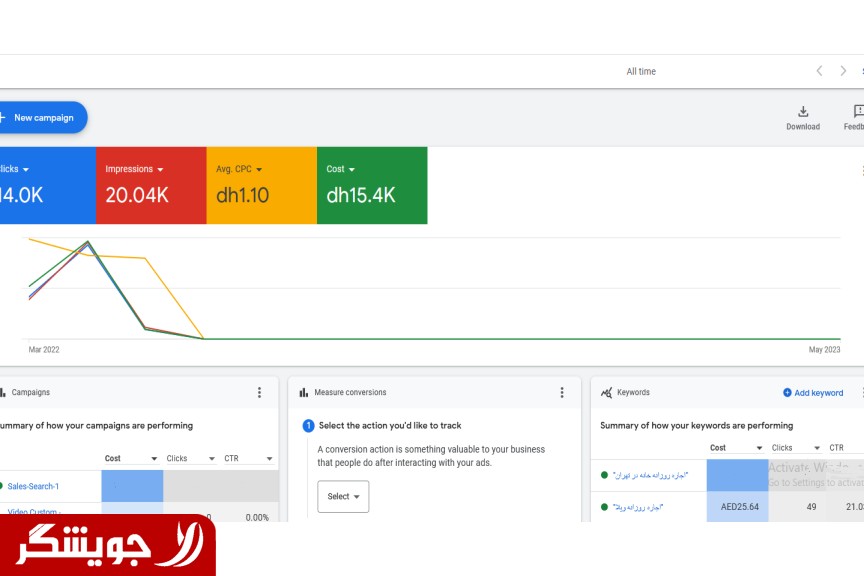Go to previous date range arrow
Image resolution: width=864 pixels, height=576 pixels.
click(x=819, y=71)
